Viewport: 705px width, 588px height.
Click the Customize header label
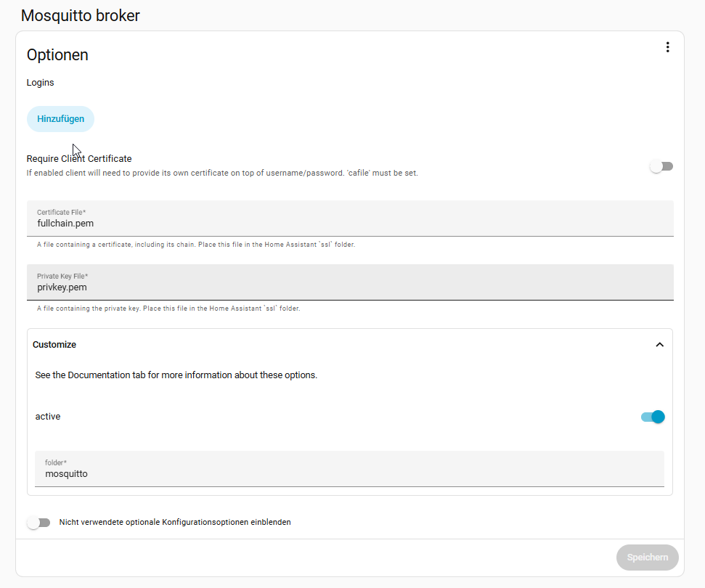point(54,345)
